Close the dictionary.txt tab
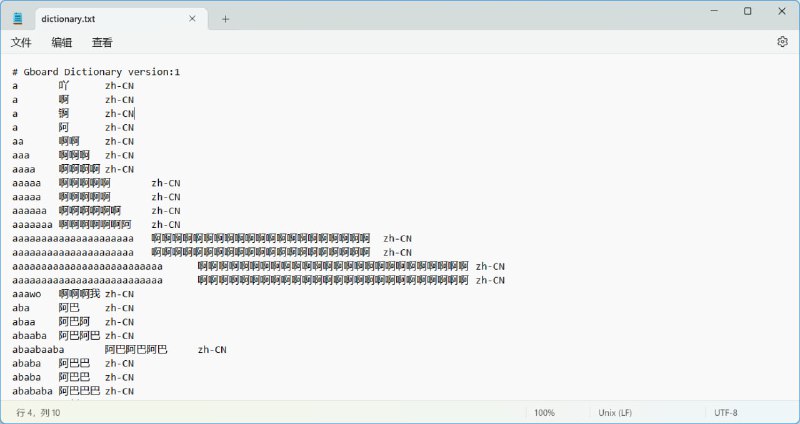 192,18
